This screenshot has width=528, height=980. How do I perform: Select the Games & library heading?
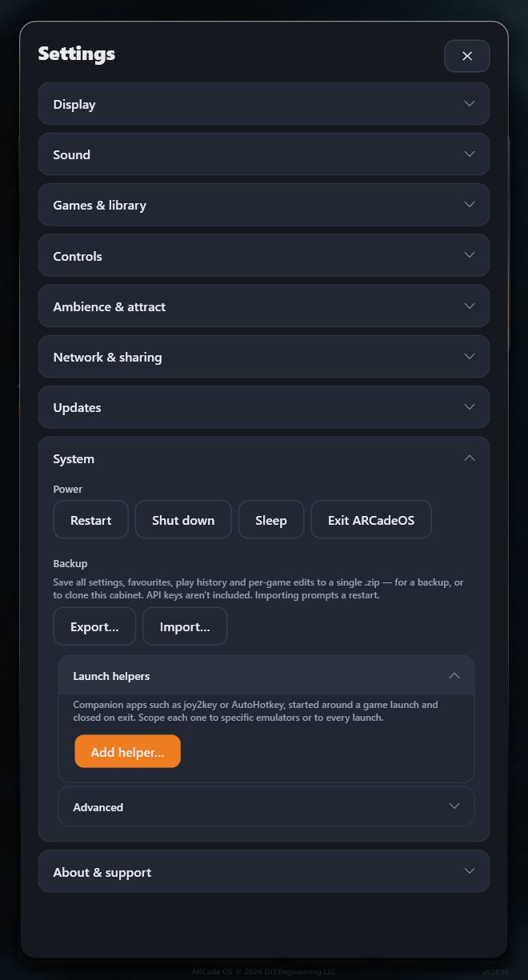click(x=99, y=205)
